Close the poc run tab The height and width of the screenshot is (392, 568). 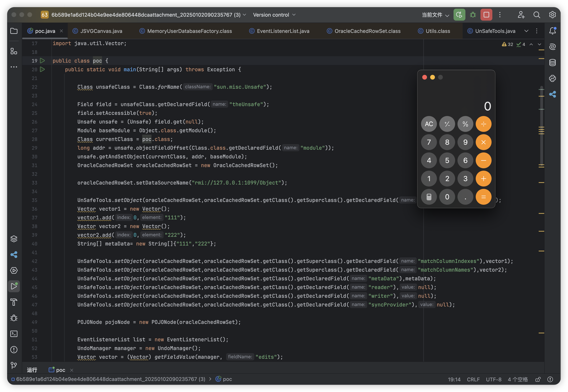pos(72,370)
